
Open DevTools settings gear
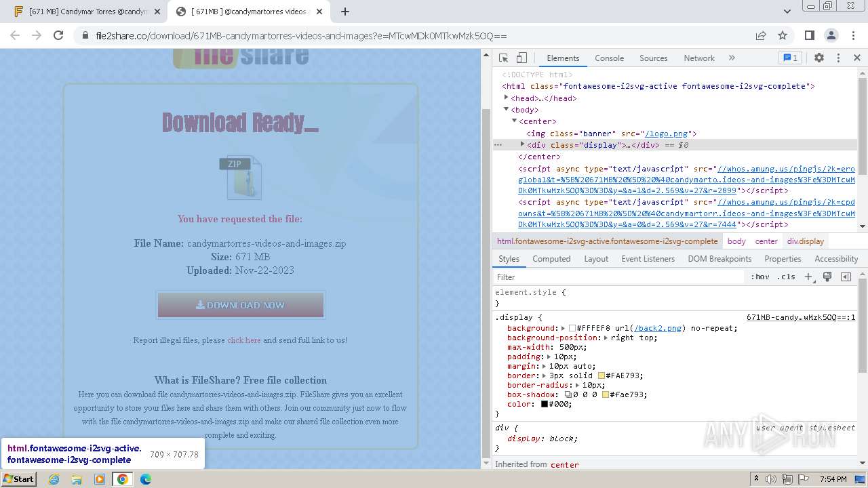[819, 58]
